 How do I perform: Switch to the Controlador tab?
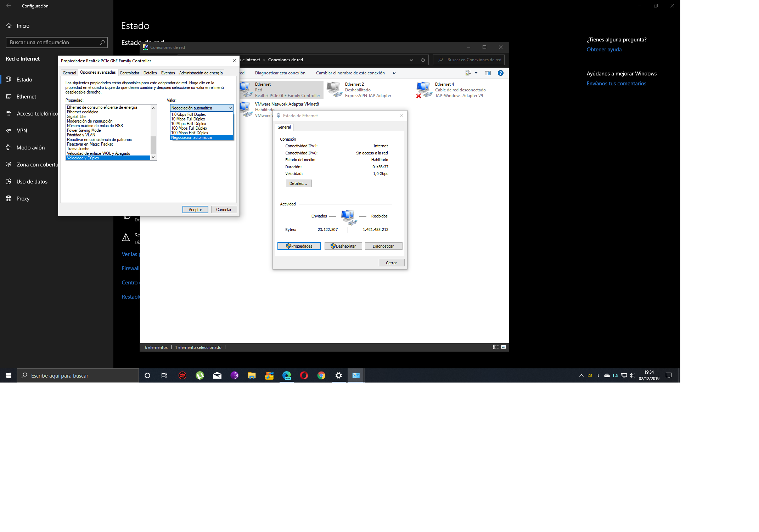(x=130, y=73)
